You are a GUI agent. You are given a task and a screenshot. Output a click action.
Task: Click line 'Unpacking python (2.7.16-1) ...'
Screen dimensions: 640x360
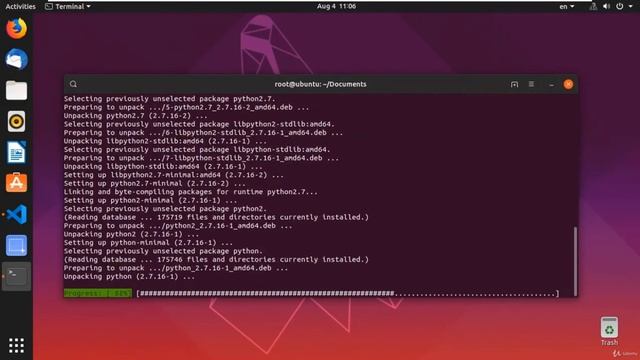[x=129, y=276]
